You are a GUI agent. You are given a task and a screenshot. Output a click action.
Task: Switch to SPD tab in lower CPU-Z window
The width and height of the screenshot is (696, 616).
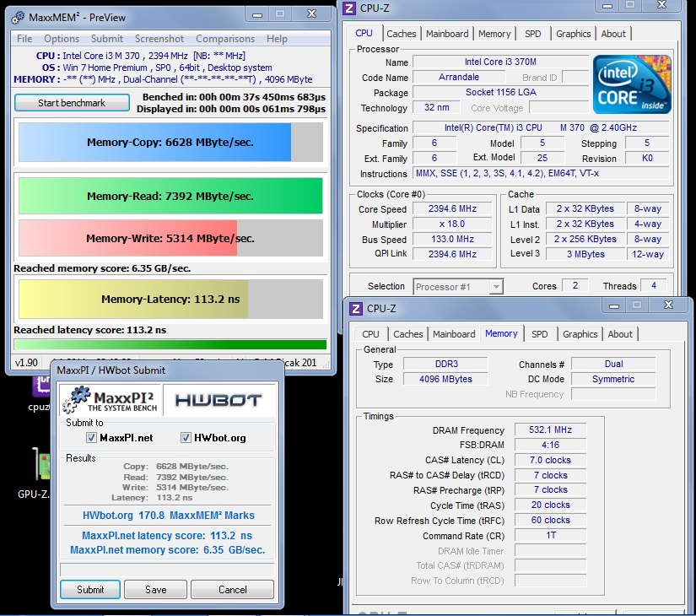coord(540,334)
